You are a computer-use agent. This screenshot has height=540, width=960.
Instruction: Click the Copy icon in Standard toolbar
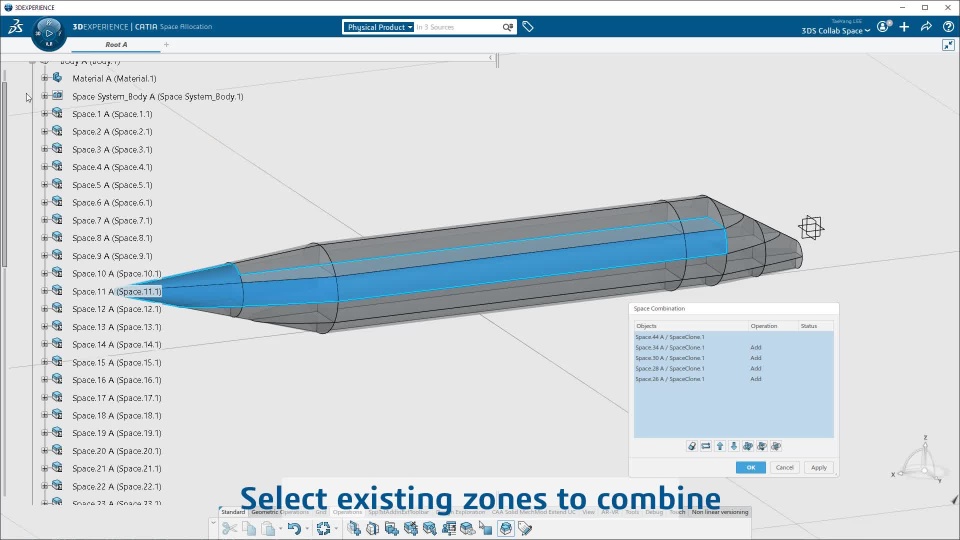pos(249,528)
